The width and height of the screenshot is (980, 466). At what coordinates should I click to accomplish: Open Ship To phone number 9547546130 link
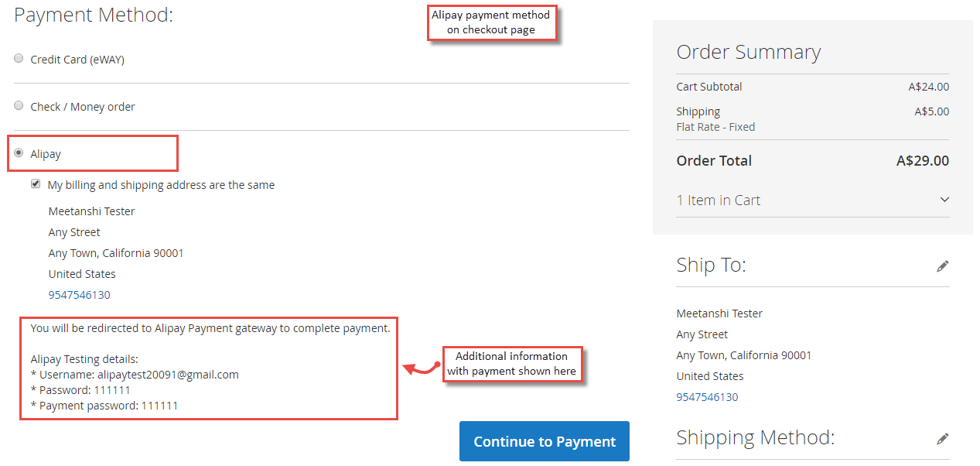click(707, 397)
